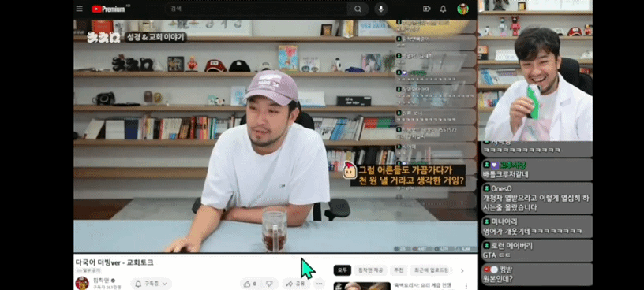Open the notifications bell in the header
The height and width of the screenshot is (290, 644).
[x=444, y=9]
